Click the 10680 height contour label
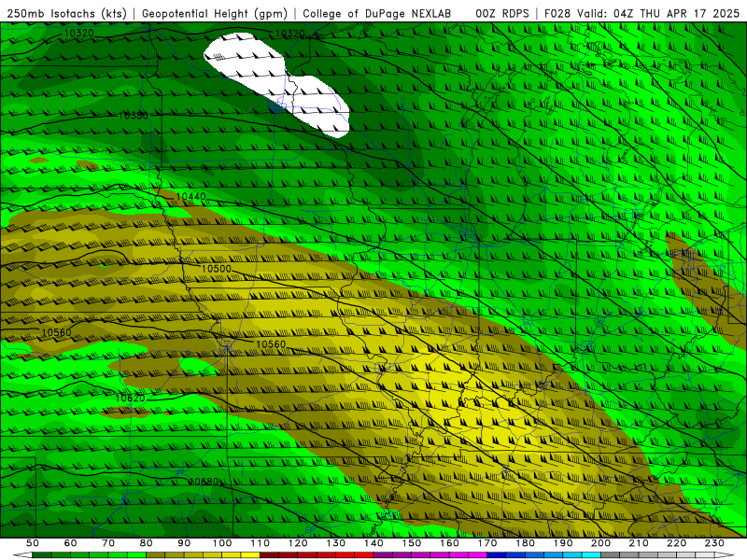The width and height of the screenshot is (747, 560). 204,482
